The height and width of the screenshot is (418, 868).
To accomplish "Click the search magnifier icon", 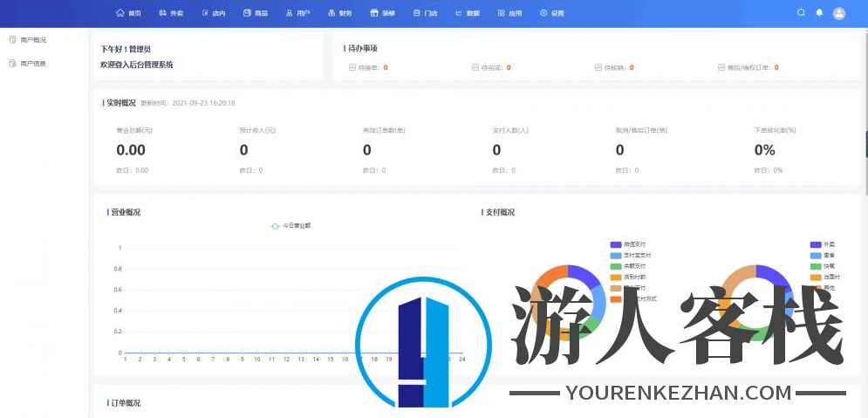I will pos(801,13).
